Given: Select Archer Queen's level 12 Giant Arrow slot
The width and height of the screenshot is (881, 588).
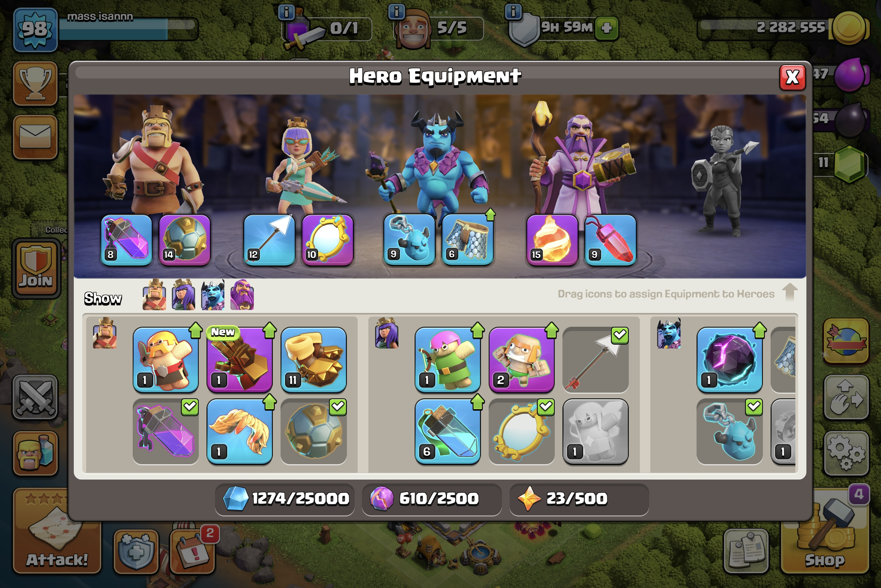Looking at the screenshot, I should click(x=269, y=240).
